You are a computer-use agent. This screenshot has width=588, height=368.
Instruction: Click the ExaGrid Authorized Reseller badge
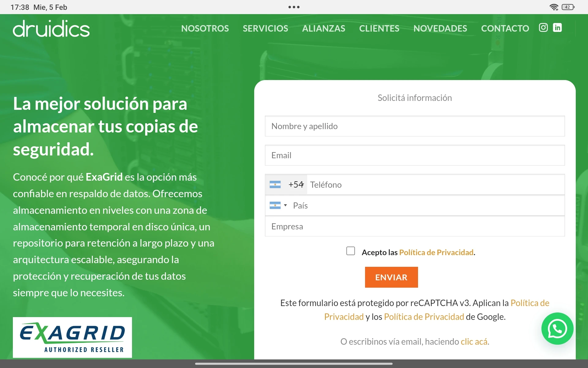click(72, 337)
